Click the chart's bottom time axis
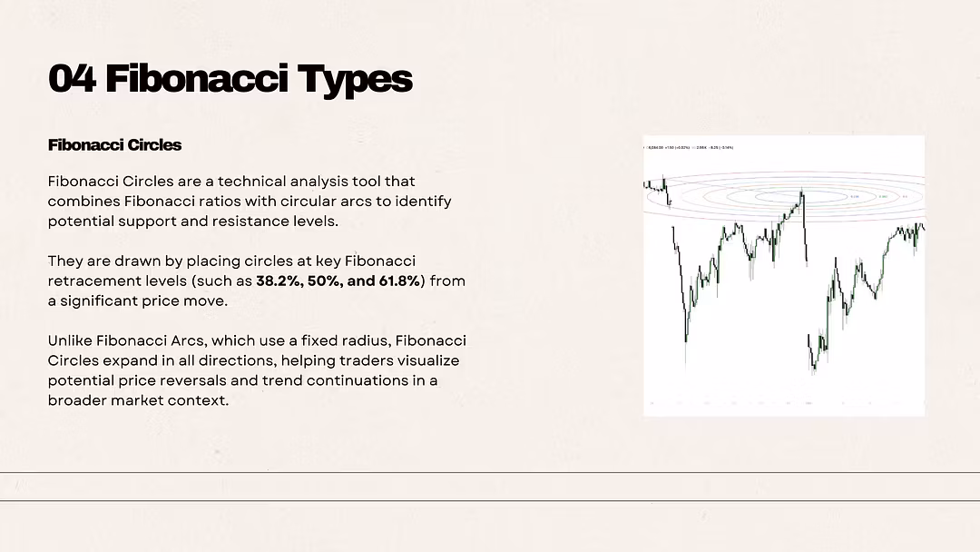 click(784, 403)
